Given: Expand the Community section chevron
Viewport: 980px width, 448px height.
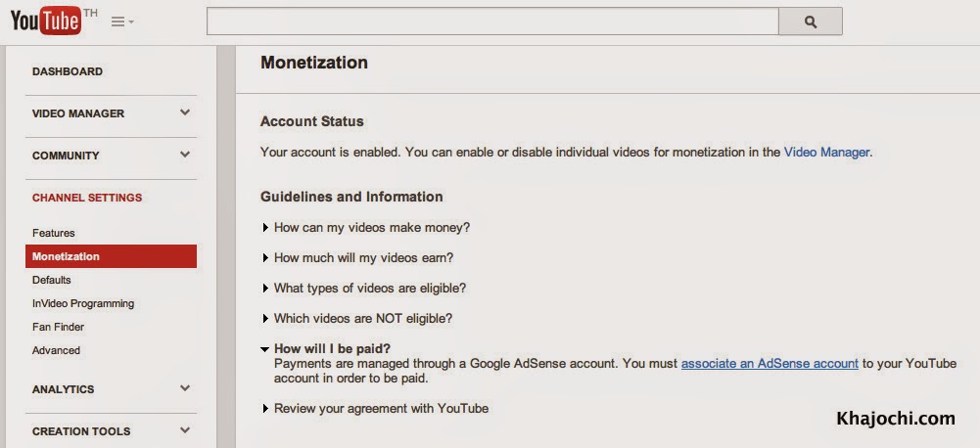Looking at the screenshot, I should (185, 155).
